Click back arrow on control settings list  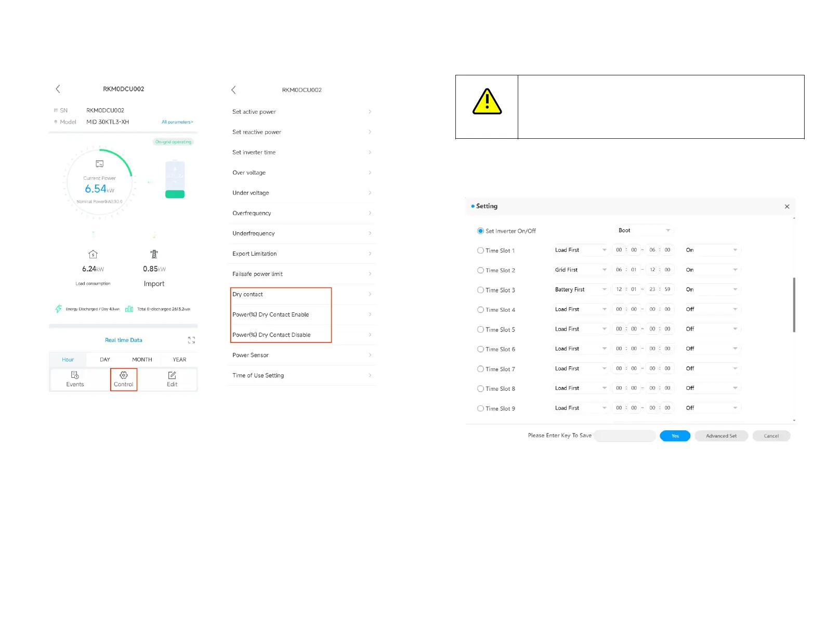pos(234,90)
